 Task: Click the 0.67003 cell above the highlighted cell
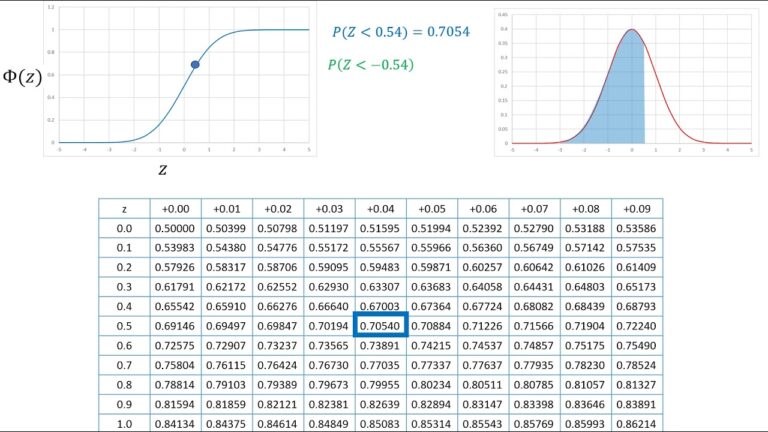click(x=381, y=306)
